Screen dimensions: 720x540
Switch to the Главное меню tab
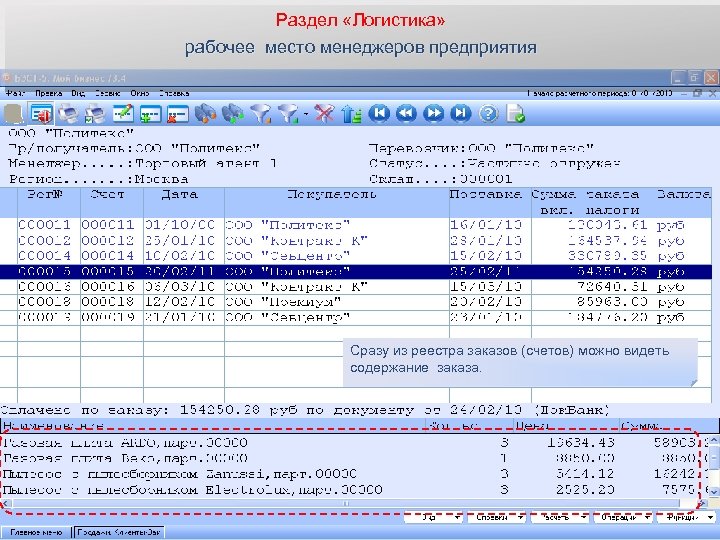(x=36, y=532)
